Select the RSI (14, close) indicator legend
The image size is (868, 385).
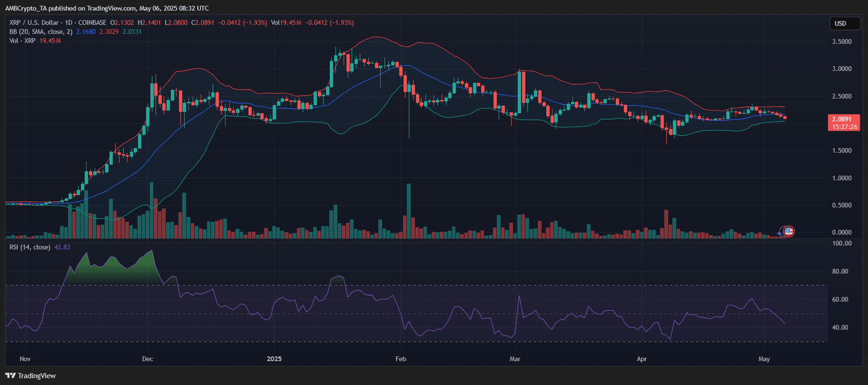(30, 247)
